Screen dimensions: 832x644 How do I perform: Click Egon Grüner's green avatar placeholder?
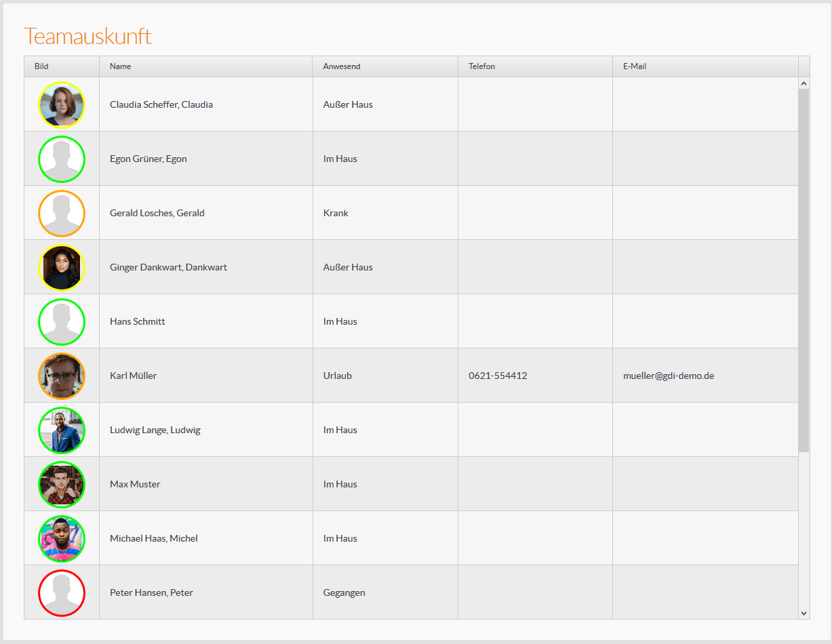click(x=62, y=159)
